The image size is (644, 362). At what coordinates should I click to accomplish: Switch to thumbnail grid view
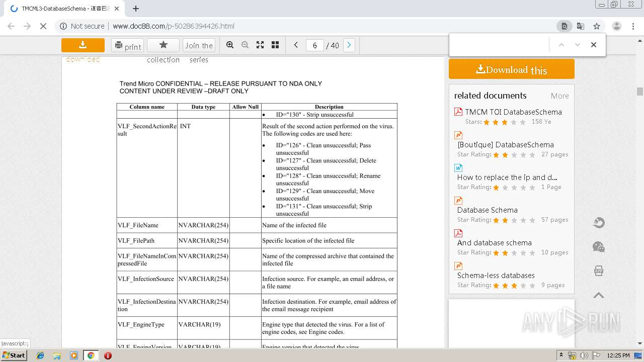click(275, 45)
